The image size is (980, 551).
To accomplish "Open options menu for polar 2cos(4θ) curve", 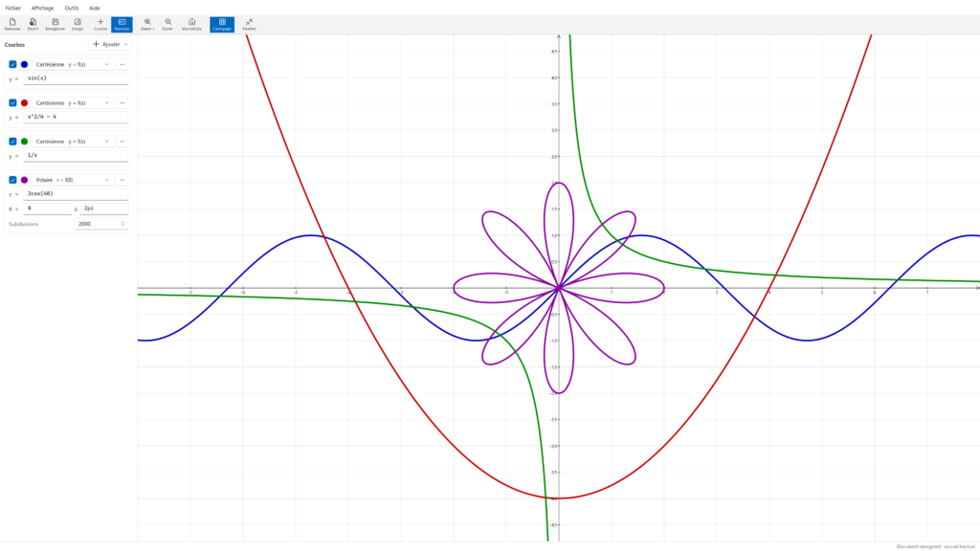I will (x=122, y=180).
